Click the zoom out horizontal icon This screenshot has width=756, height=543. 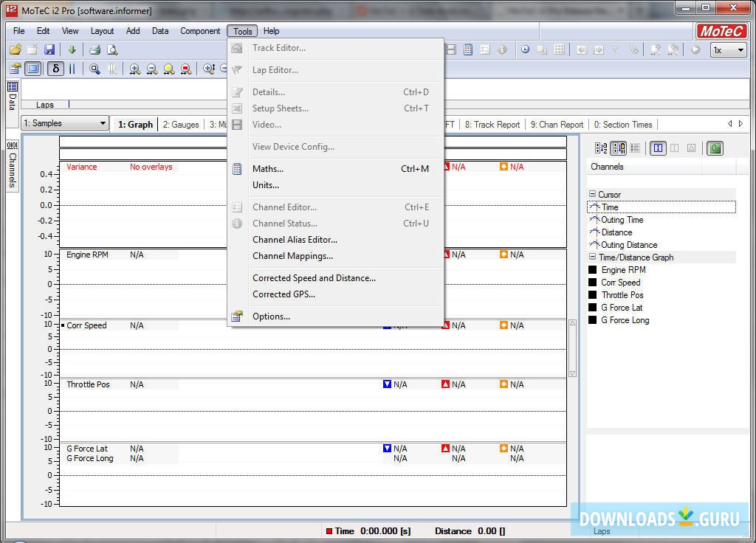pyautogui.click(x=152, y=69)
